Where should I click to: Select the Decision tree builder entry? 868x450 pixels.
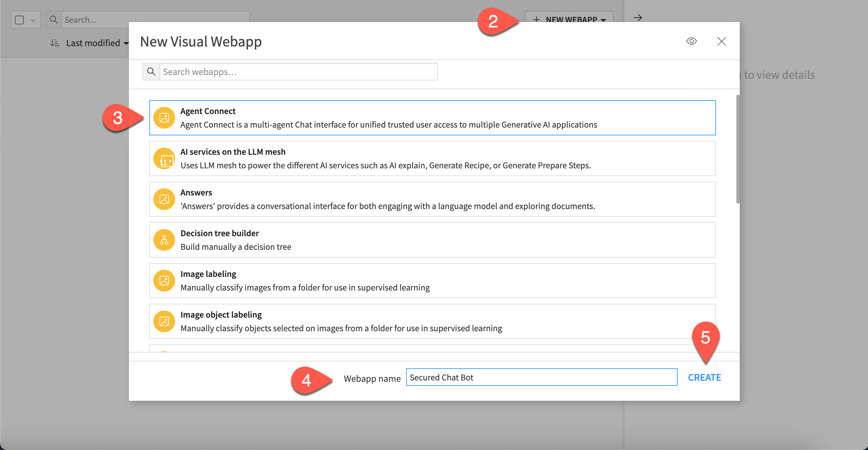coord(432,240)
